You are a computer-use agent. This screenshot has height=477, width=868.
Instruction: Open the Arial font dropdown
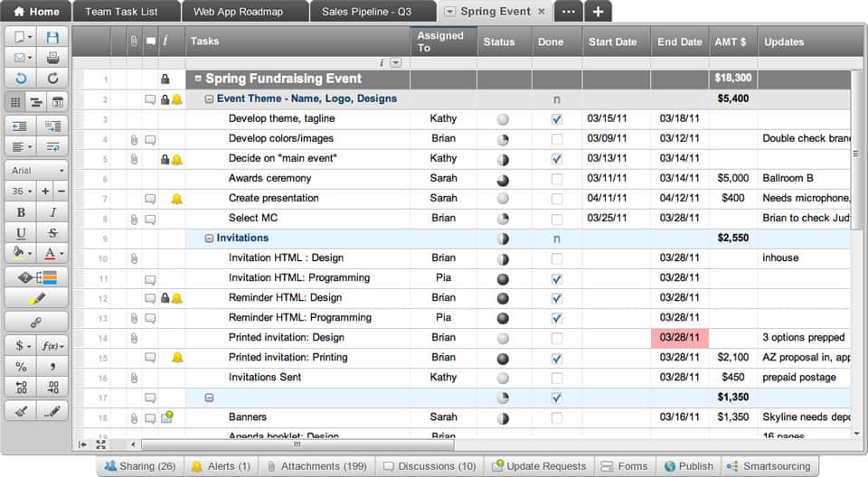36,170
